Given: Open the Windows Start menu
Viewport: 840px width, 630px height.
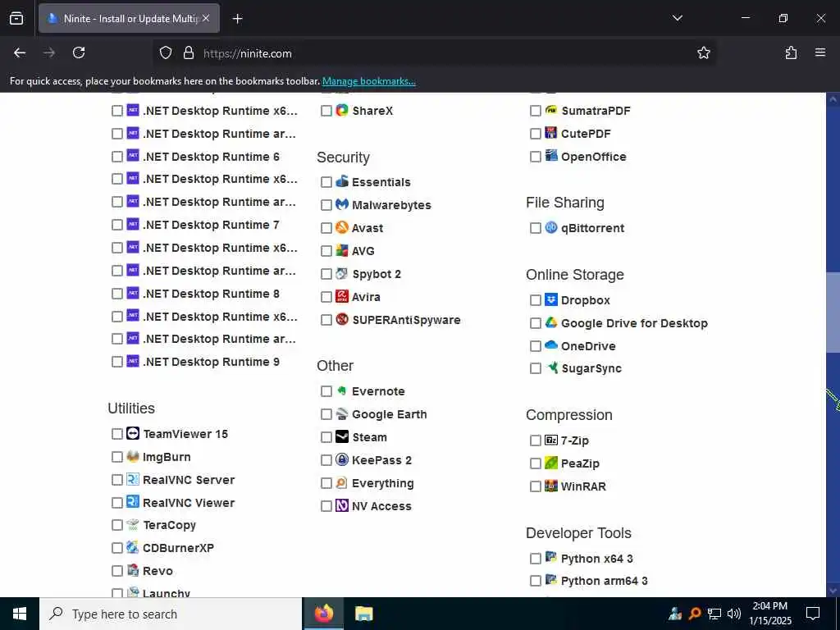Looking at the screenshot, I should coord(20,614).
